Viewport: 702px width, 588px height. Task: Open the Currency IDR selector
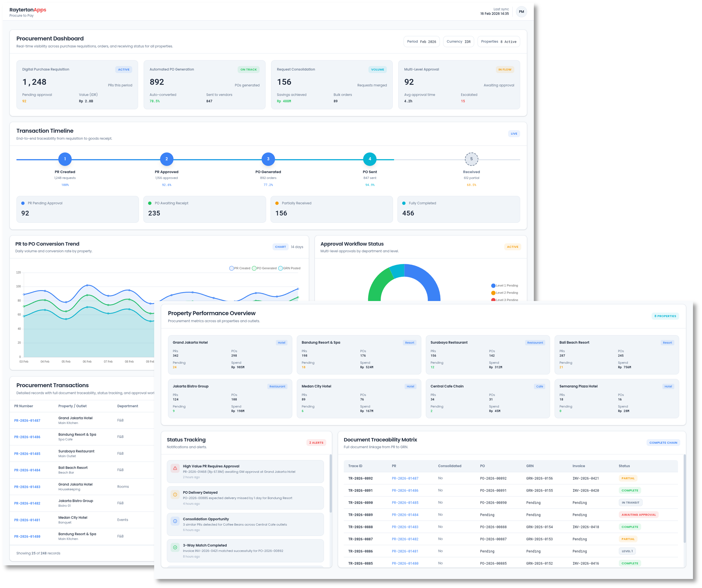tap(458, 41)
